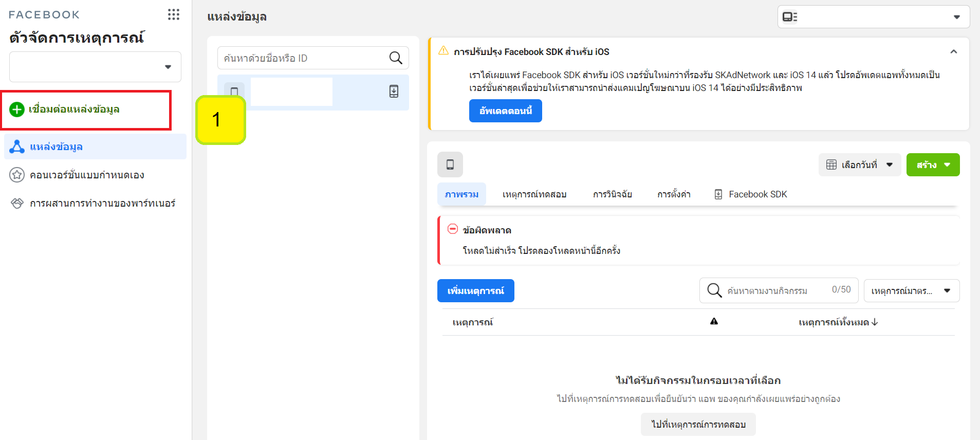Click the magnifier icon in activity search
Screen dimensions: 980x440
tap(714, 290)
